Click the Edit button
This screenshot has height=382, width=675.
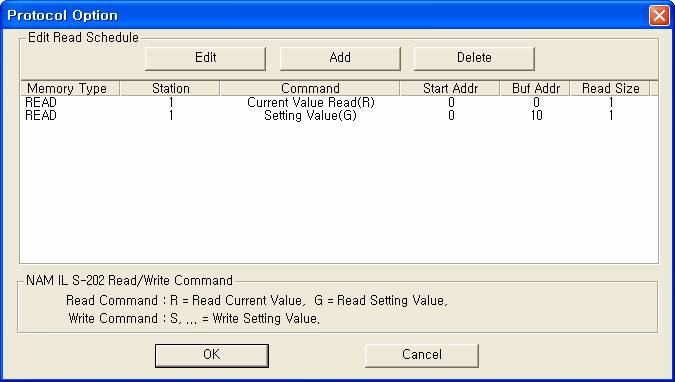(205, 58)
